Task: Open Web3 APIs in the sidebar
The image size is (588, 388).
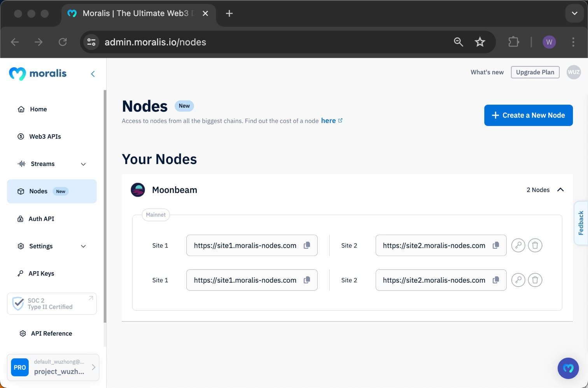Action: pos(52,136)
